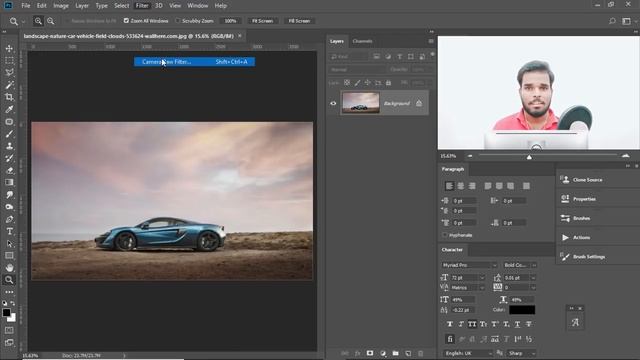Toggle Underline style button
Screen dimensions: 640x360
coord(517,324)
